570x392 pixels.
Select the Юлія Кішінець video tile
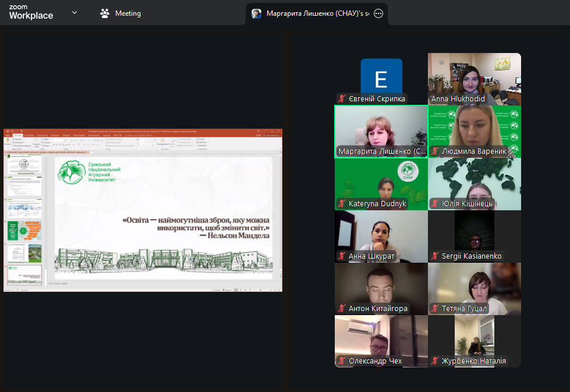click(x=475, y=181)
